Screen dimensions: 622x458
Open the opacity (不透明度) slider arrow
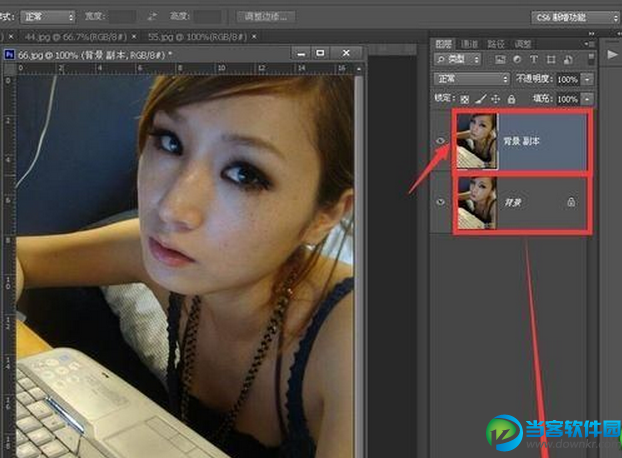(x=587, y=79)
